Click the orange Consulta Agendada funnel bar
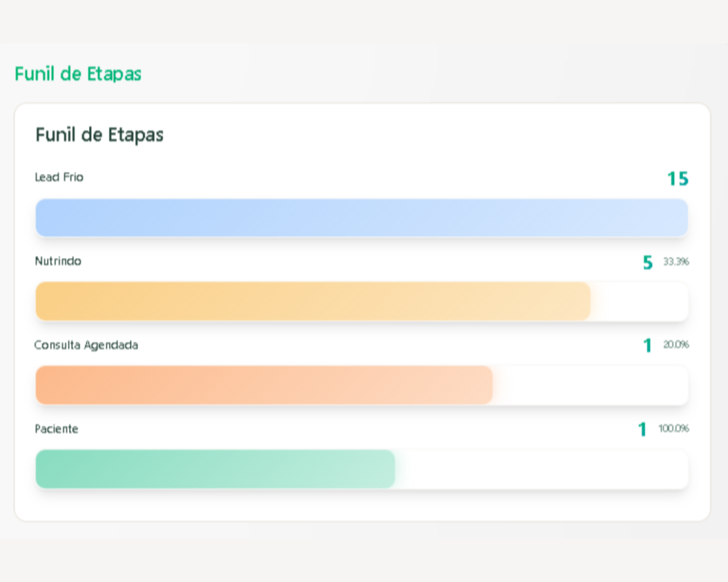 (264, 385)
